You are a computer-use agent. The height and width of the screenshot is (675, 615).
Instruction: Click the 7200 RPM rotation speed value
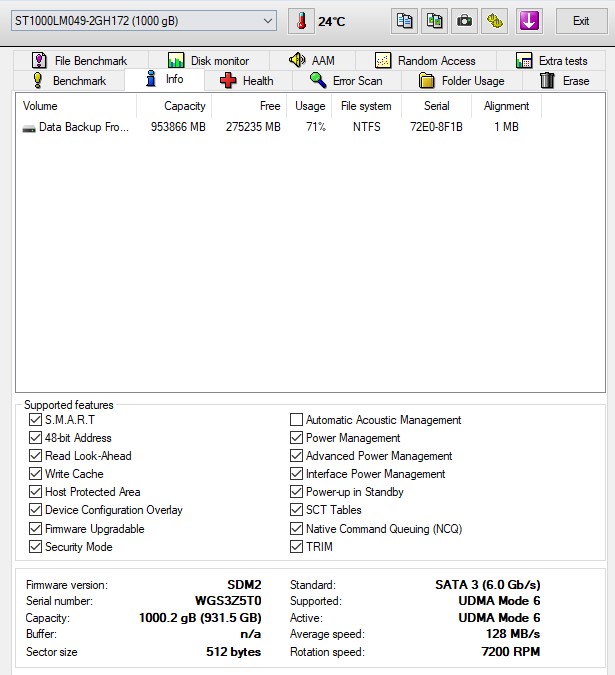tap(510, 651)
